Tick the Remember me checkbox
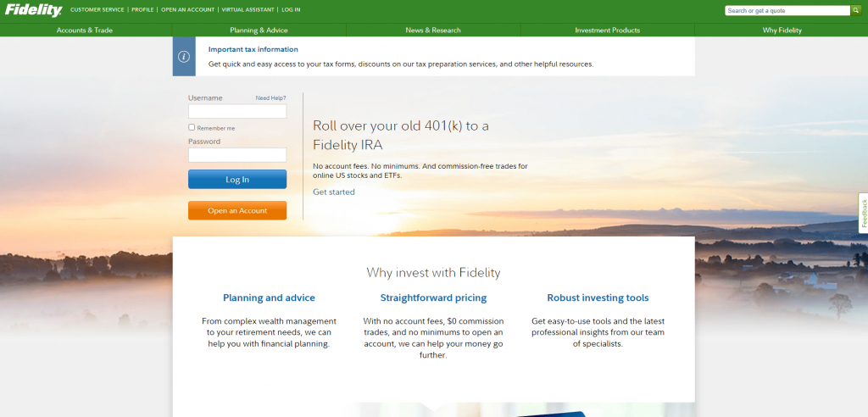Screen dimensions: 868x417 click(192, 127)
